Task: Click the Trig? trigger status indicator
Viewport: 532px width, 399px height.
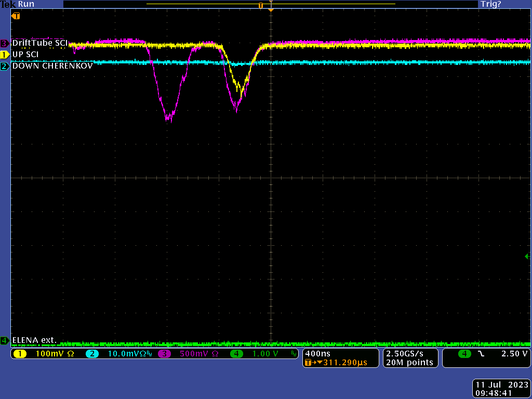Action: coord(491,4)
